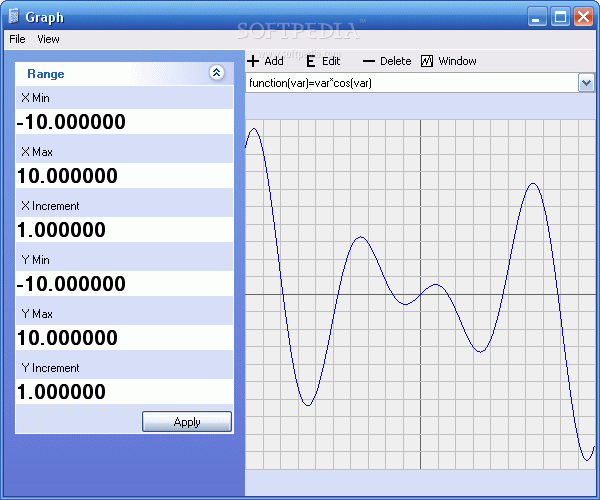
Task: Click the X Min label
Action: (35, 98)
